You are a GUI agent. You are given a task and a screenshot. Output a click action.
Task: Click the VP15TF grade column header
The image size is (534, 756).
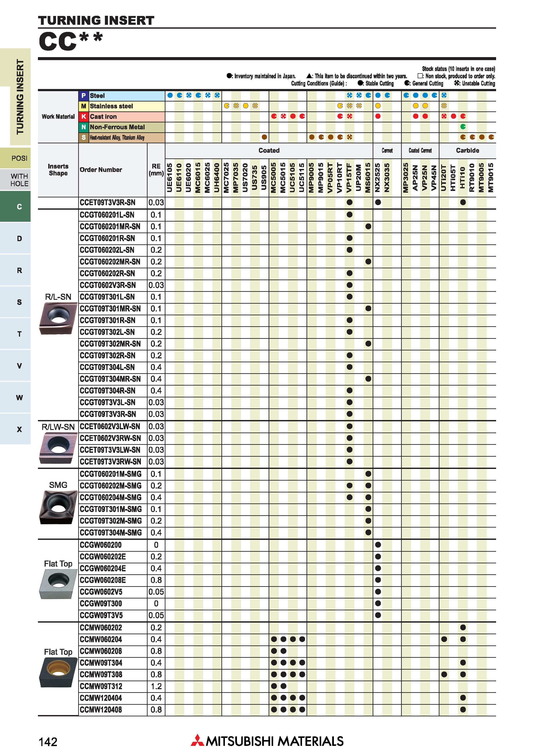tap(349, 178)
